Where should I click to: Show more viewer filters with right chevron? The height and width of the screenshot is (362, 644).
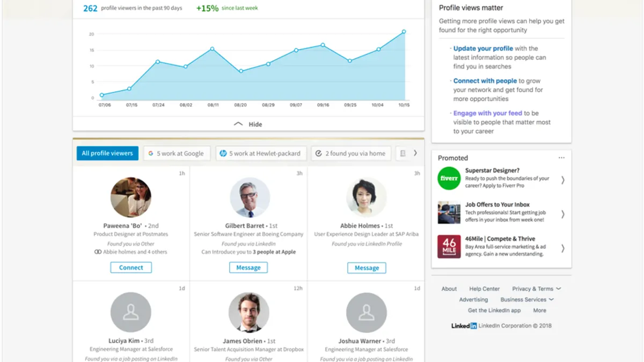coord(415,153)
